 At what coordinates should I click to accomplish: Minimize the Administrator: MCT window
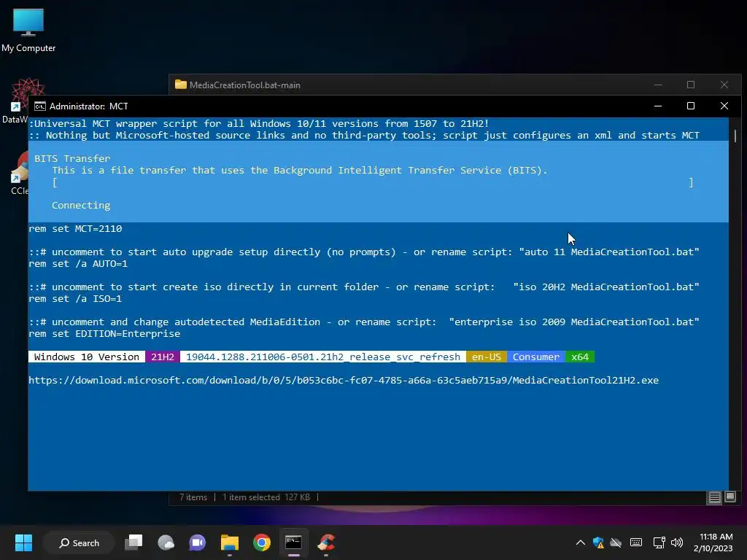pyautogui.click(x=658, y=106)
